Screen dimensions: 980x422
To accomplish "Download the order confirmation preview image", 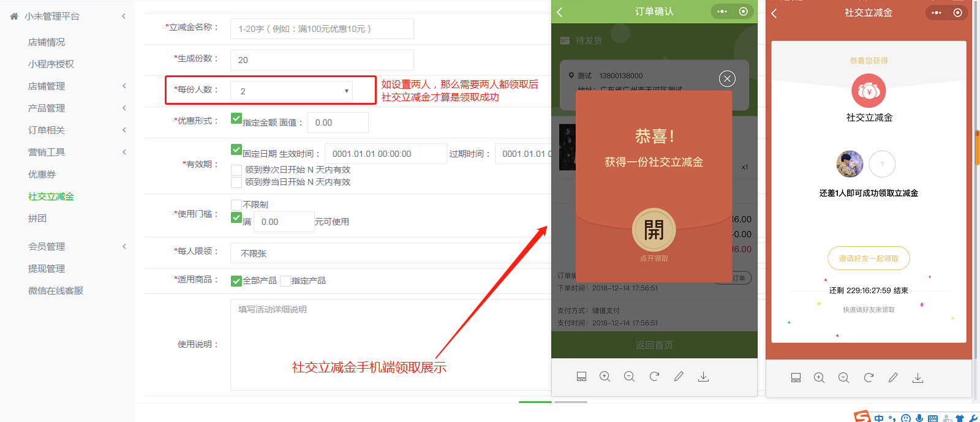I will pos(703,377).
